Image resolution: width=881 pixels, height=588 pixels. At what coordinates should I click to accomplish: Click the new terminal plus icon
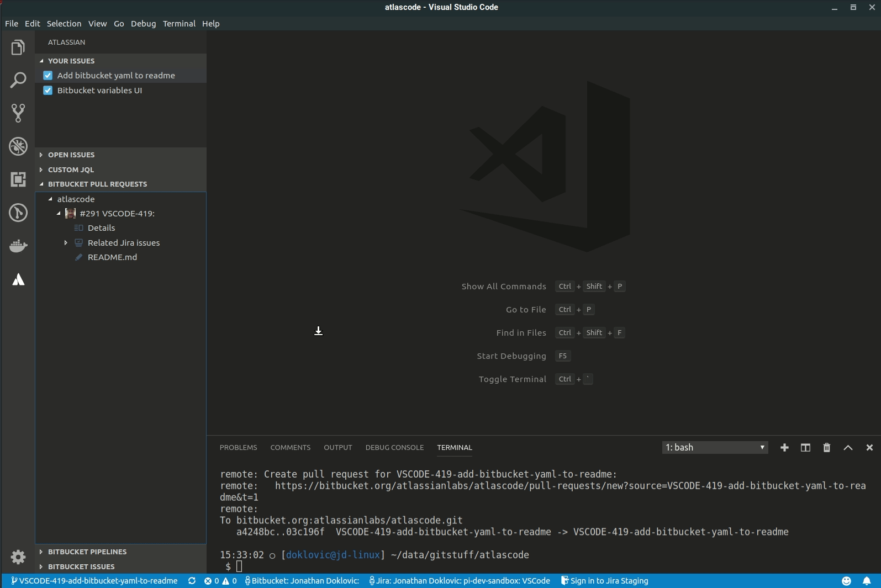[784, 448]
